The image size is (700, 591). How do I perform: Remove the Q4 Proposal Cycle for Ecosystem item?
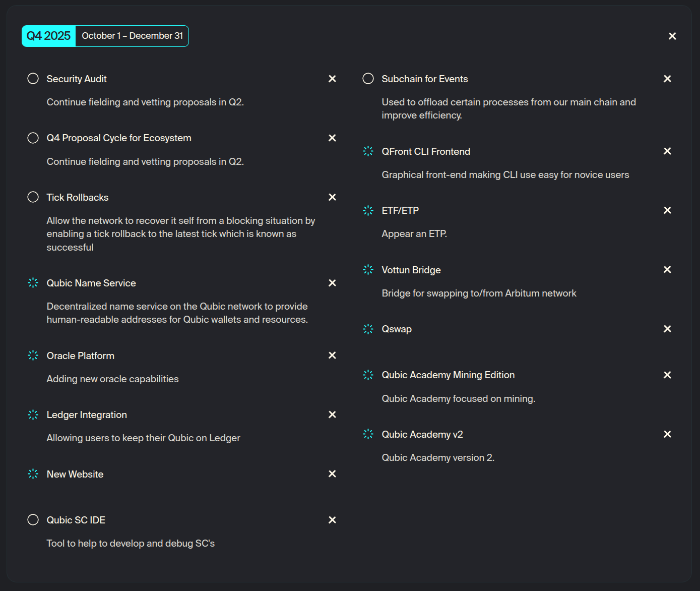click(x=332, y=138)
